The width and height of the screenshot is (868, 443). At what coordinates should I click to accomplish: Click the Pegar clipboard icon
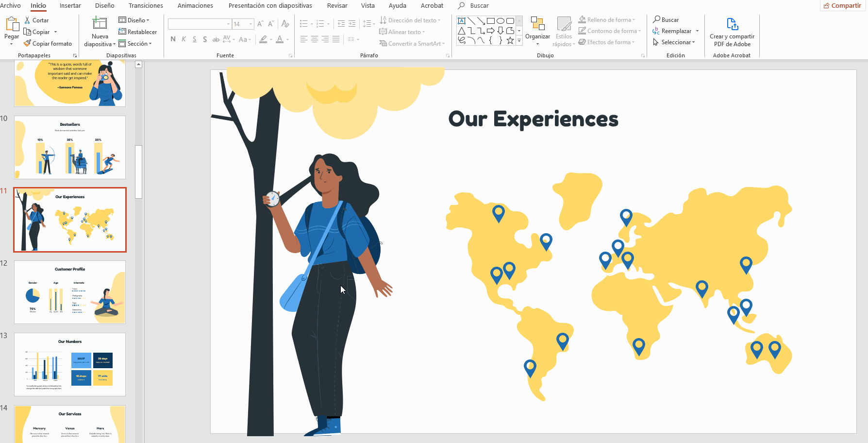[x=11, y=24]
